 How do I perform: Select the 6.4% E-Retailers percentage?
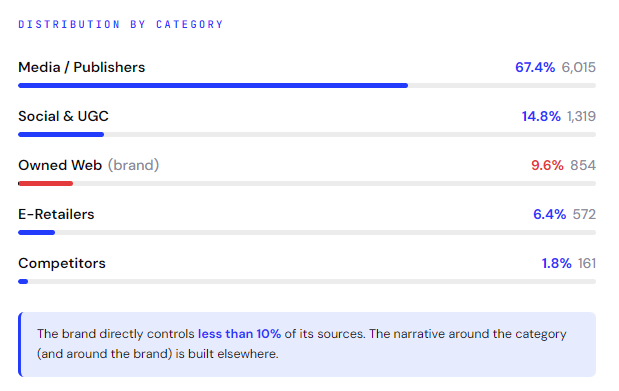pyautogui.click(x=550, y=214)
